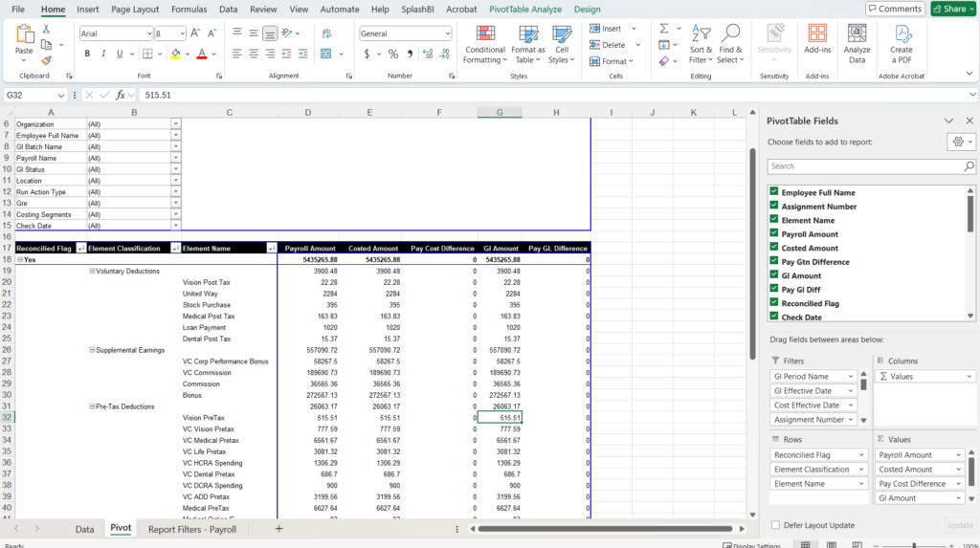Toggle bold formatting button
The width and height of the screenshot is (980, 548).
[x=87, y=54]
